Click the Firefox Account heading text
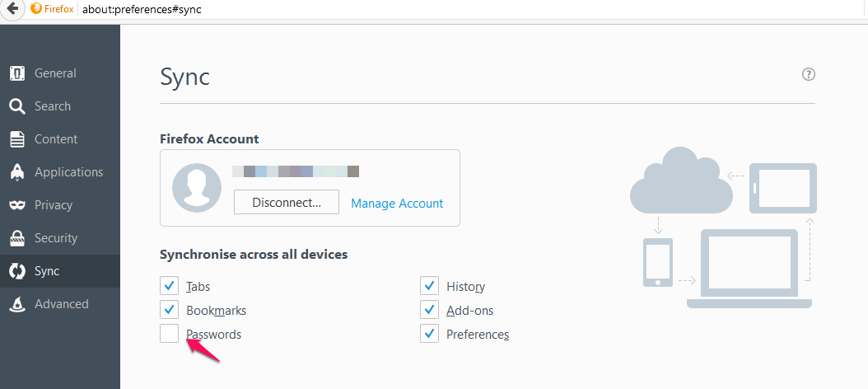This screenshot has width=868, height=389. [209, 138]
